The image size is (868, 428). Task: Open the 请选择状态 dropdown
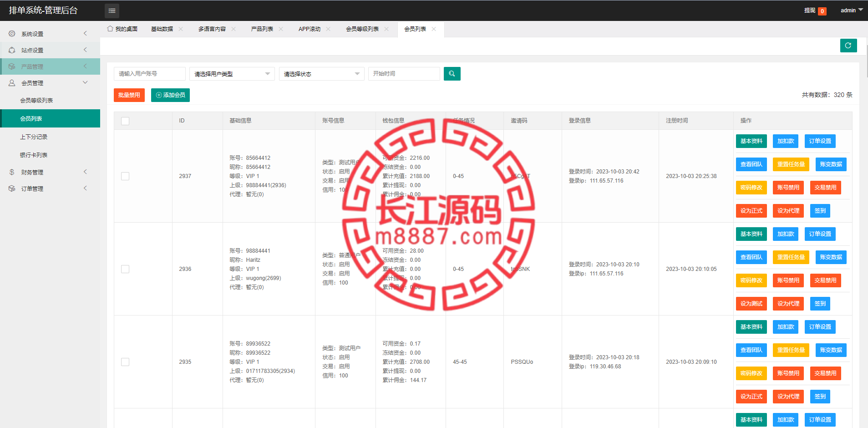pyautogui.click(x=322, y=74)
